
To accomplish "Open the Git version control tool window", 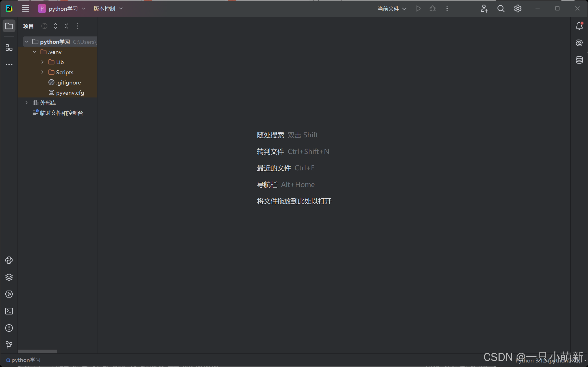I will click(x=9, y=345).
